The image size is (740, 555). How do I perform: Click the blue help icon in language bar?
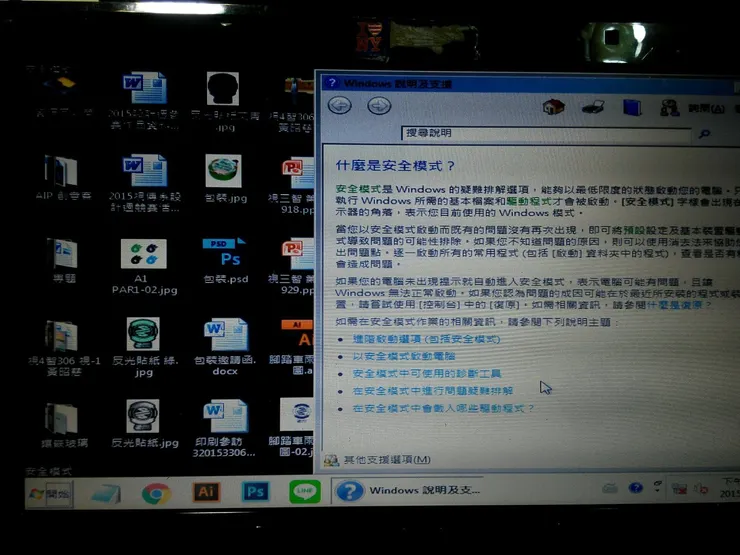(x=636, y=488)
